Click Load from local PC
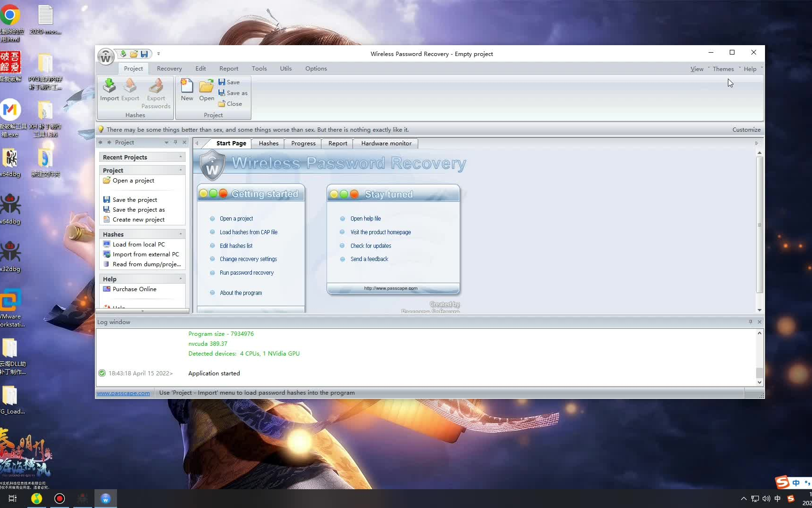 138,245
